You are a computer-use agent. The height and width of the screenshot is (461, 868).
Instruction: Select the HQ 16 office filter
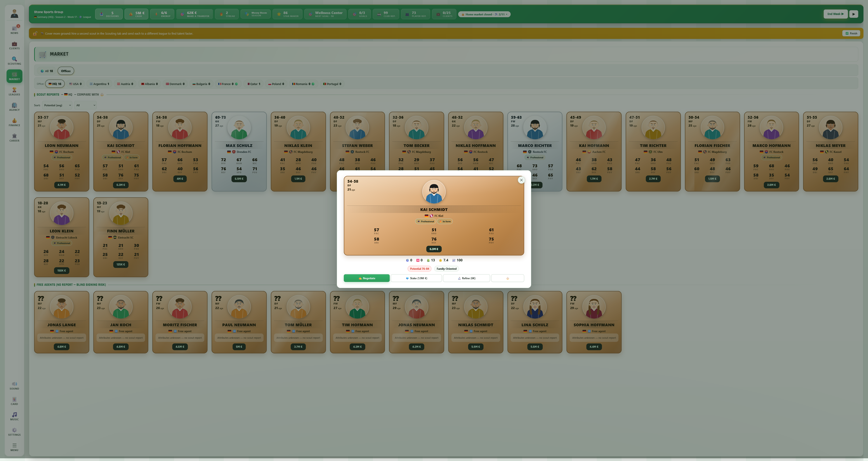pyautogui.click(x=55, y=84)
